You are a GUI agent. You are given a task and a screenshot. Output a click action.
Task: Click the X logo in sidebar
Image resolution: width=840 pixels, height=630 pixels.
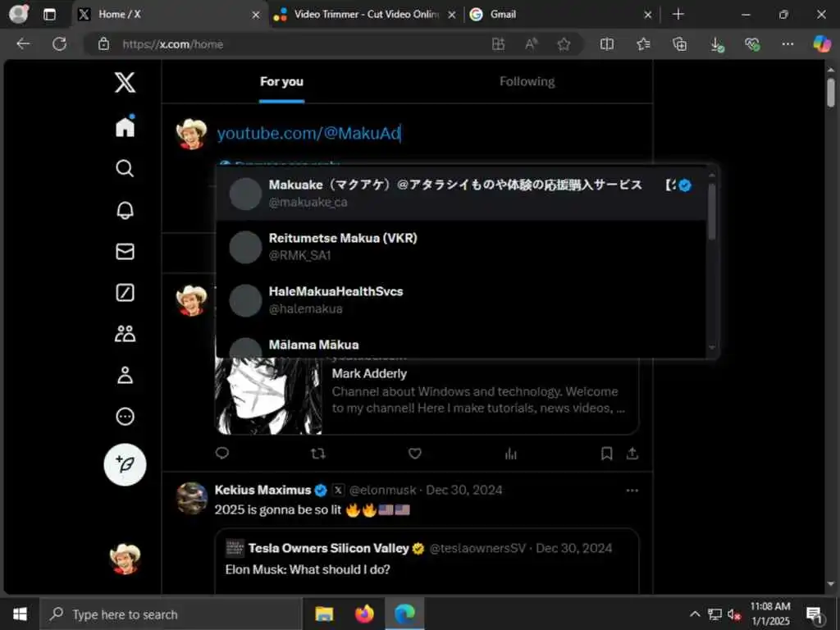125,83
